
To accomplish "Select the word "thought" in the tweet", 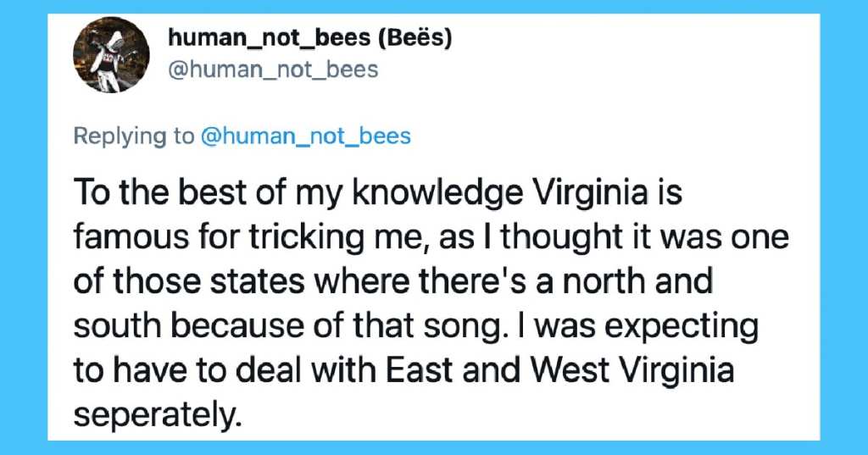I will click(x=562, y=239).
